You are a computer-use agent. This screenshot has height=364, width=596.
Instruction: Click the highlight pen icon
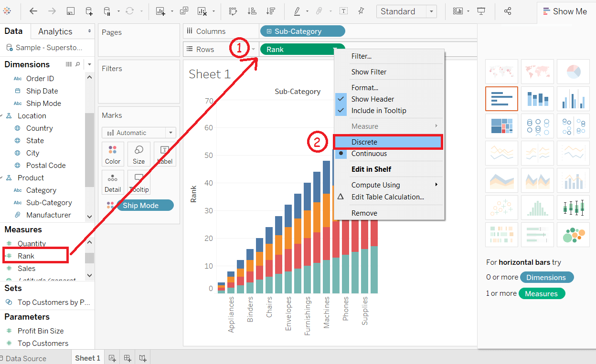(297, 11)
